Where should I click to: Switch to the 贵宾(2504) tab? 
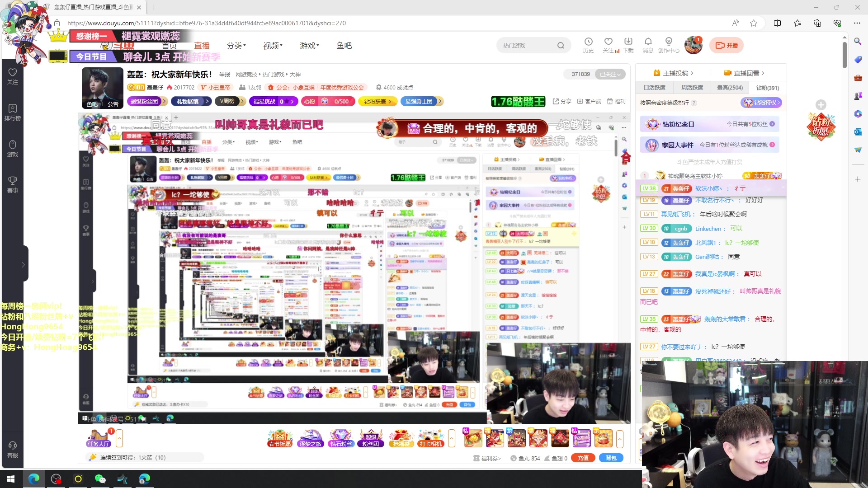point(730,88)
